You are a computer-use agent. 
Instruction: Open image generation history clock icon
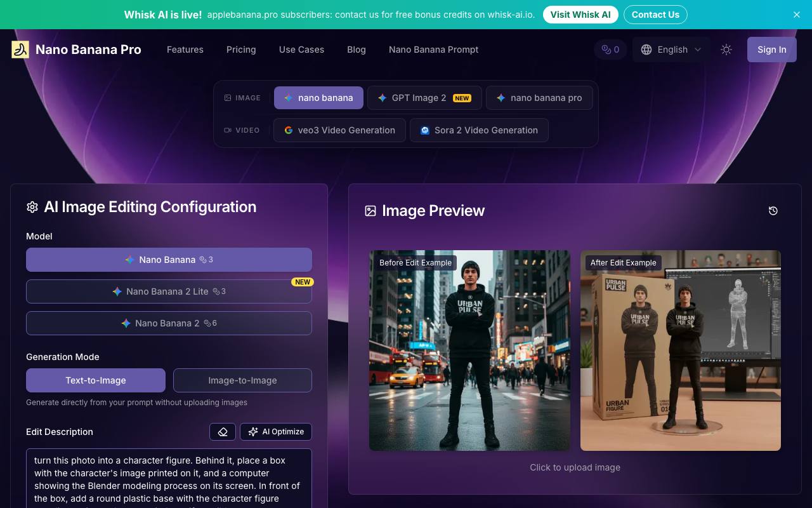[x=773, y=211]
